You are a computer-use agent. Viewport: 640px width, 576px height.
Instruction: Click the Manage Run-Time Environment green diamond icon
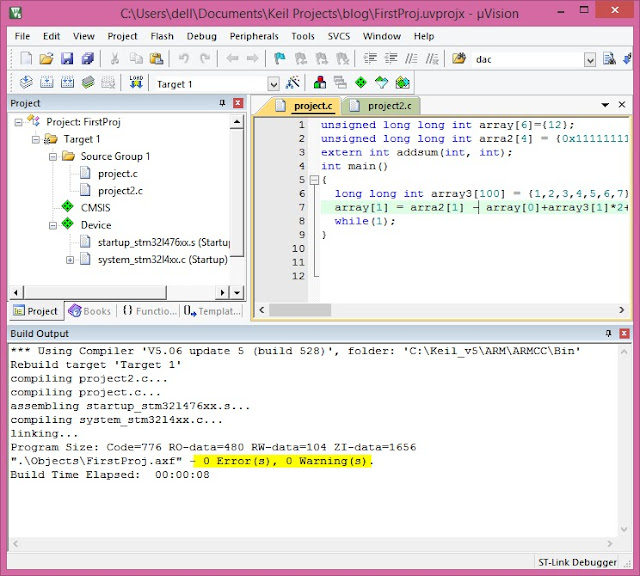click(361, 83)
